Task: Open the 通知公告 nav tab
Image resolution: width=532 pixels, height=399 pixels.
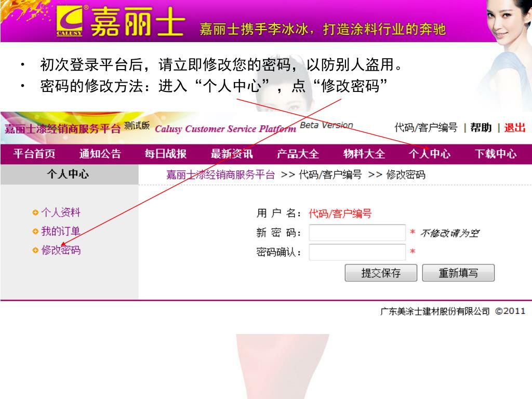Action: (x=100, y=154)
